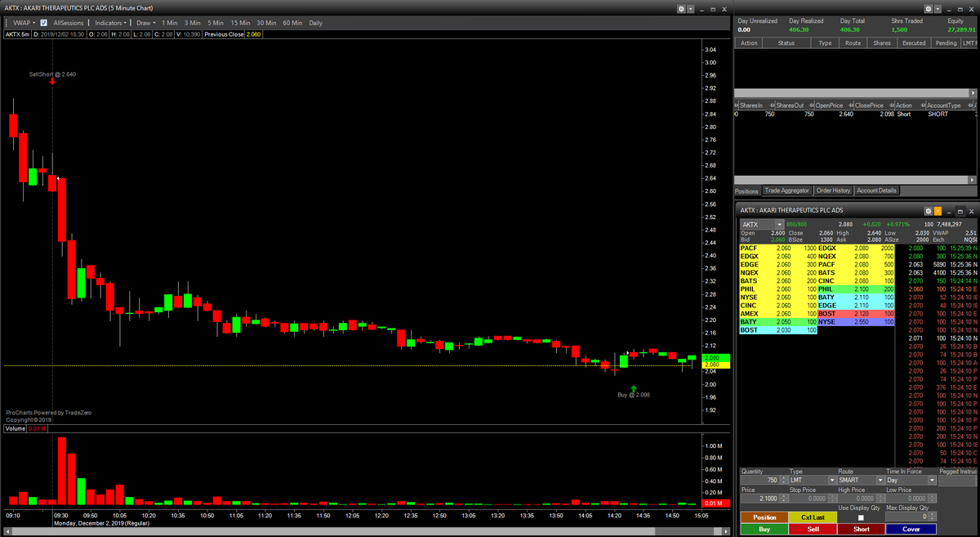The height and width of the screenshot is (537, 980).
Task: Click the Max Display Qty field
Action: (x=906, y=517)
